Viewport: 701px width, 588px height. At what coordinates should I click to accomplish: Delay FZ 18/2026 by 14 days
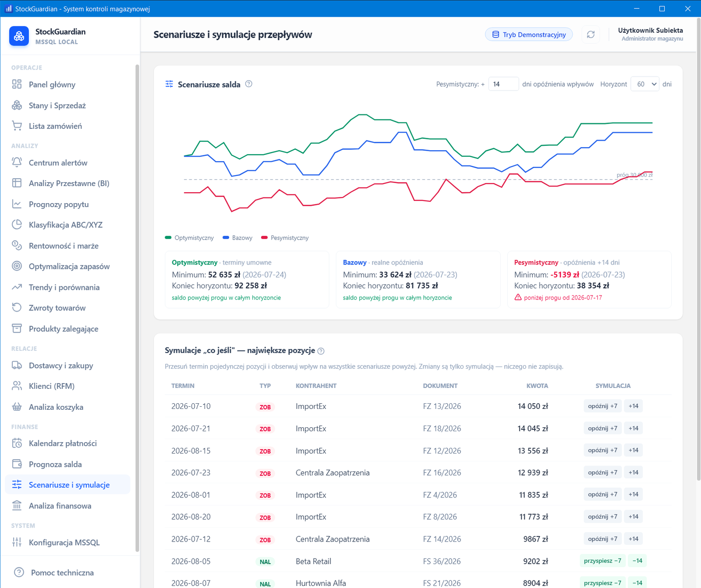(634, 428)
